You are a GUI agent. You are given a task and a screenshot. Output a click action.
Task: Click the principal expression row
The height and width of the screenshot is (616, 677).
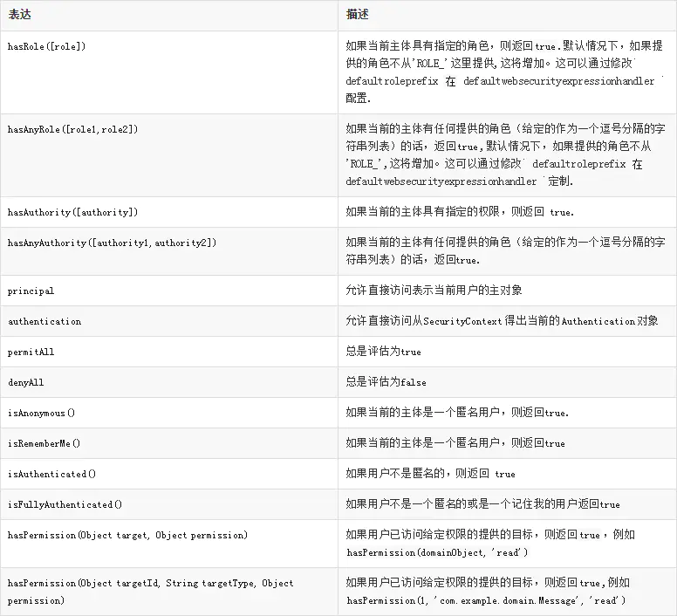pyautogui.click(x=31, y=291)
